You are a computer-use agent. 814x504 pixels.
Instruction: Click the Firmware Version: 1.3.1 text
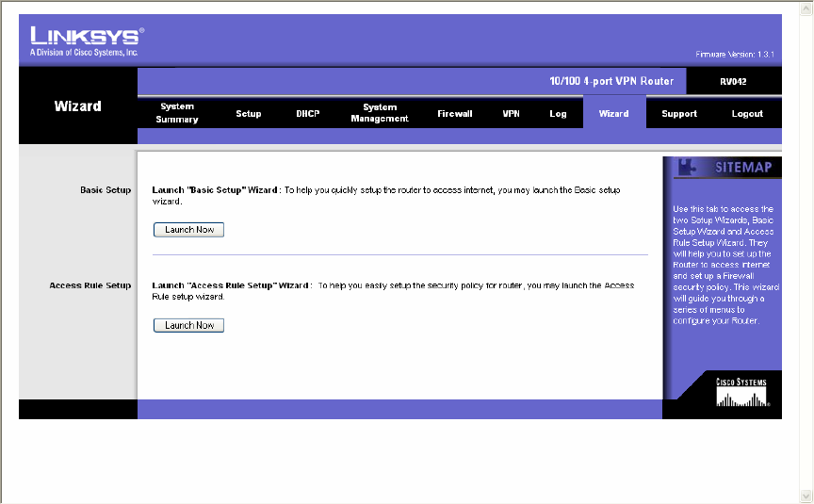tap(735, 54)
